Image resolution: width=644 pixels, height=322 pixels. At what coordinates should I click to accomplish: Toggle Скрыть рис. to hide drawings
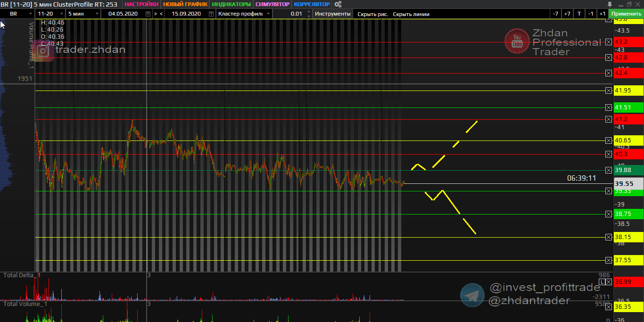[x=372, y=14]
